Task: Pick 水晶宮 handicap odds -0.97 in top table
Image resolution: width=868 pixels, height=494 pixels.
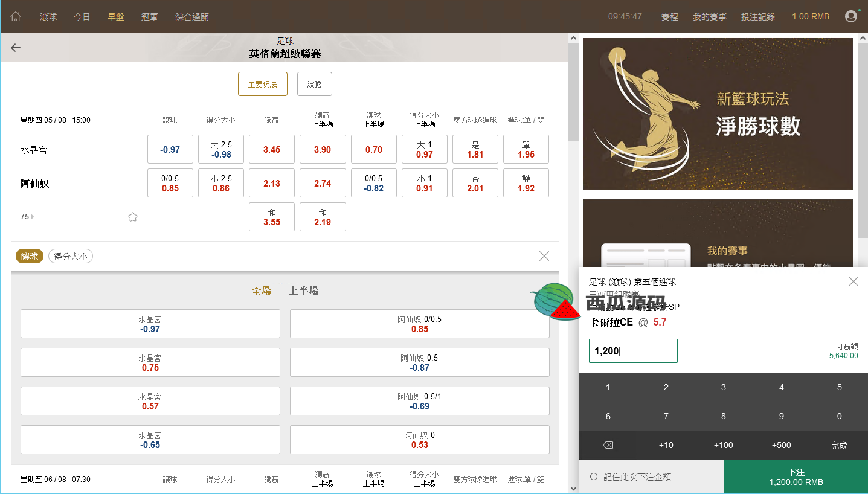Action: coord(170,149)
